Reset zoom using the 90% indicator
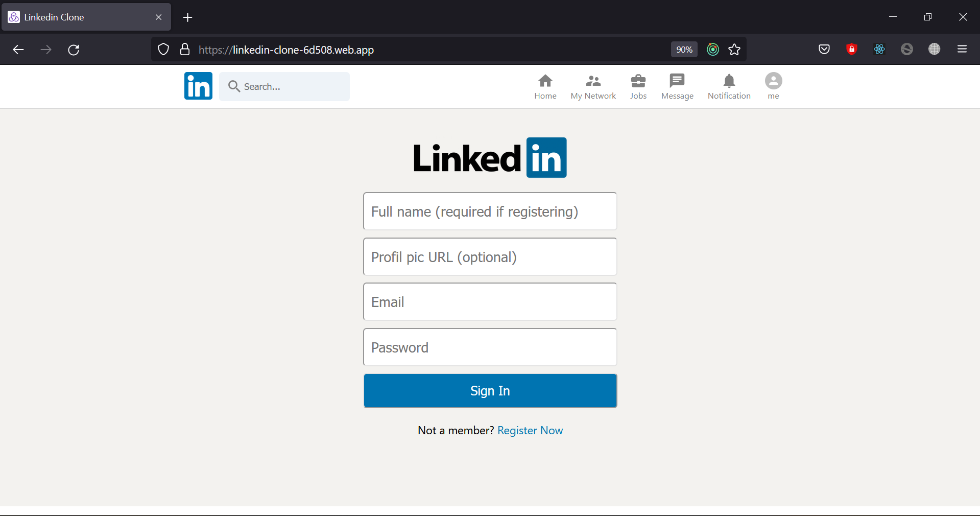980x516 pixels. coord(684,50)
